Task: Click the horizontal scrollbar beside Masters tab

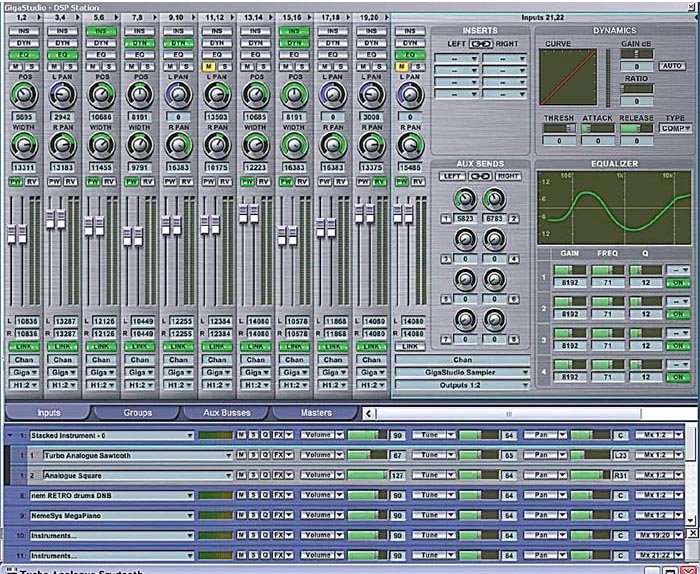Action: [508, 414]
